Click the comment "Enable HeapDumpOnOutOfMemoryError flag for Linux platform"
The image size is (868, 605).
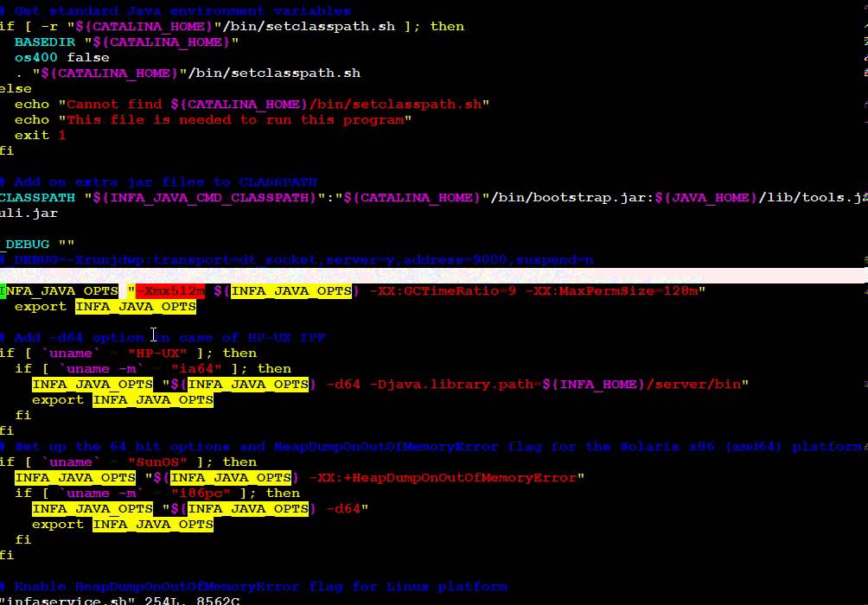click(x=254, y=587)
